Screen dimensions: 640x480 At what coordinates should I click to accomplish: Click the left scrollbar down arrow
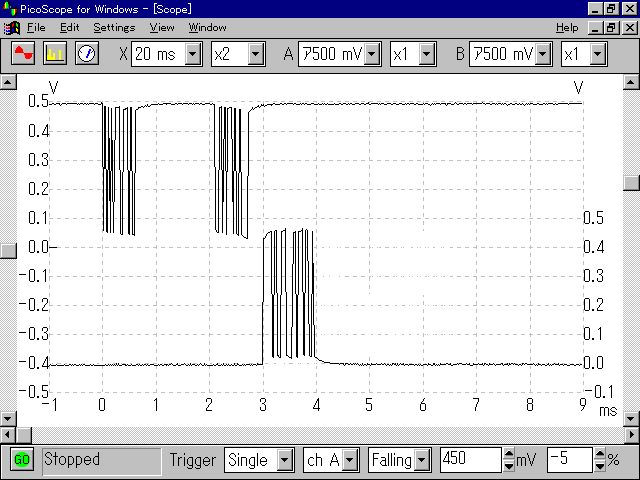(x=8, y=418)
